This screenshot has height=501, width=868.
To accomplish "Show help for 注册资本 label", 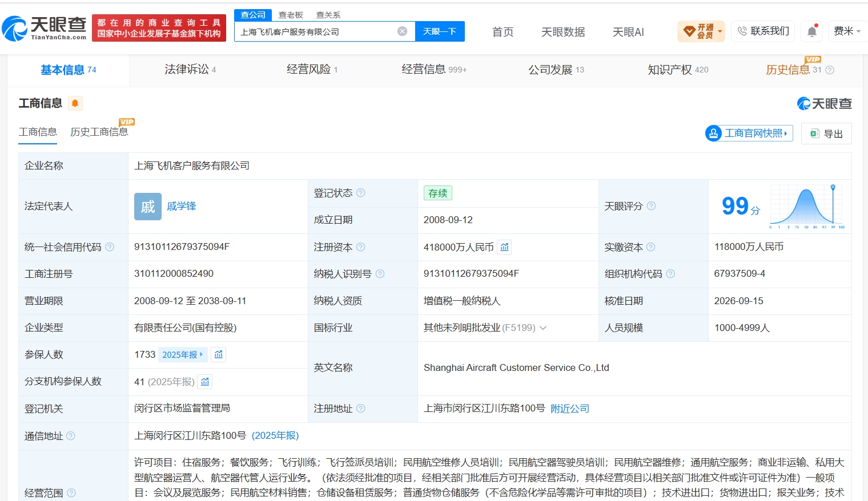I will click(361, 247).
